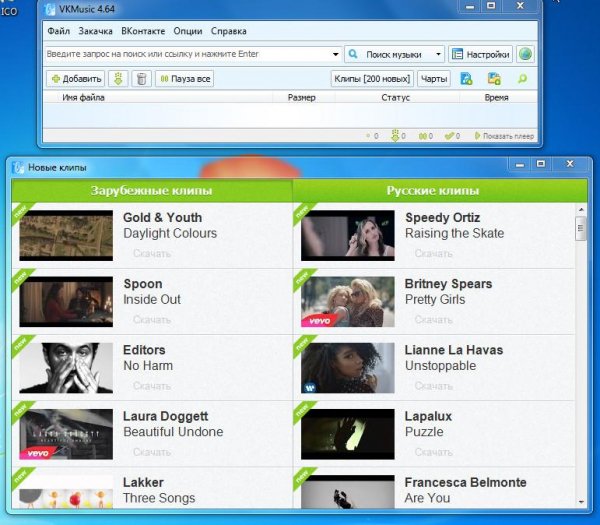Click the completed checkmark status bar icon
This screenshot has height=525, width=600.
tap(452, 136)
